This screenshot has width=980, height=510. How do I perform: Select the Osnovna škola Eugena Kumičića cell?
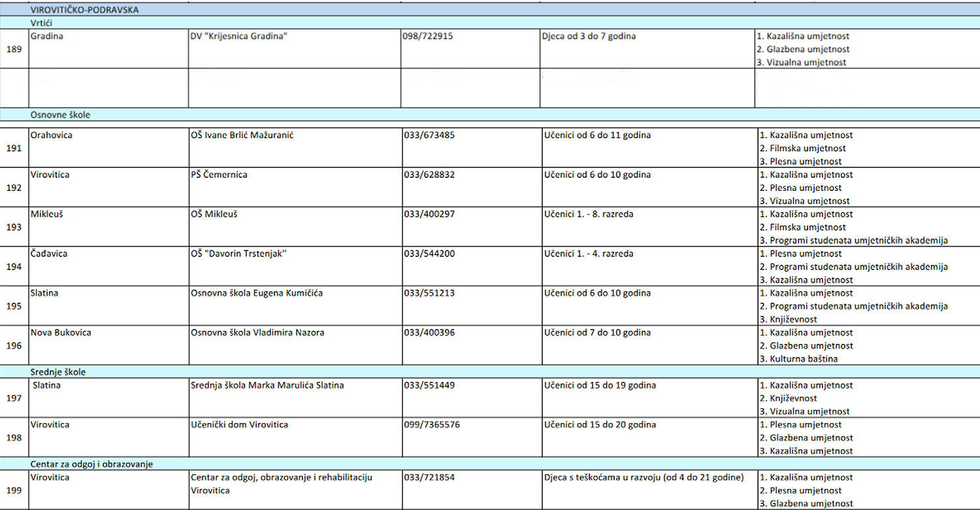295,306
